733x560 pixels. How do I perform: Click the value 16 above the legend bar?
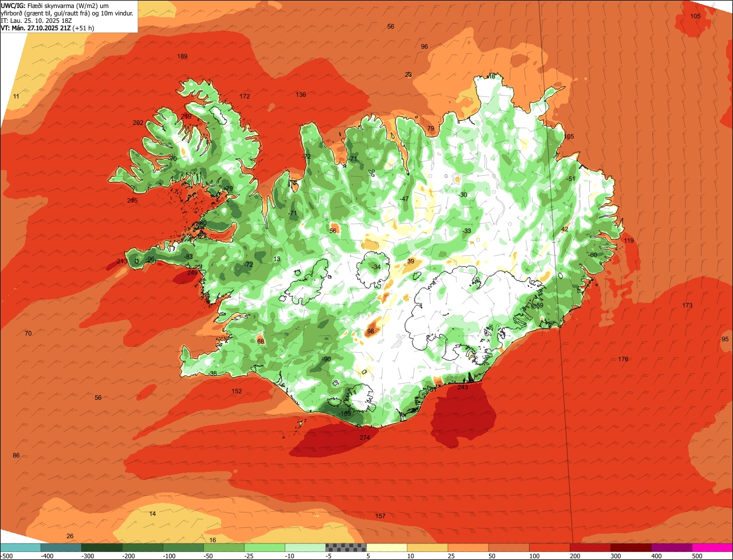[x=212, y=540]
